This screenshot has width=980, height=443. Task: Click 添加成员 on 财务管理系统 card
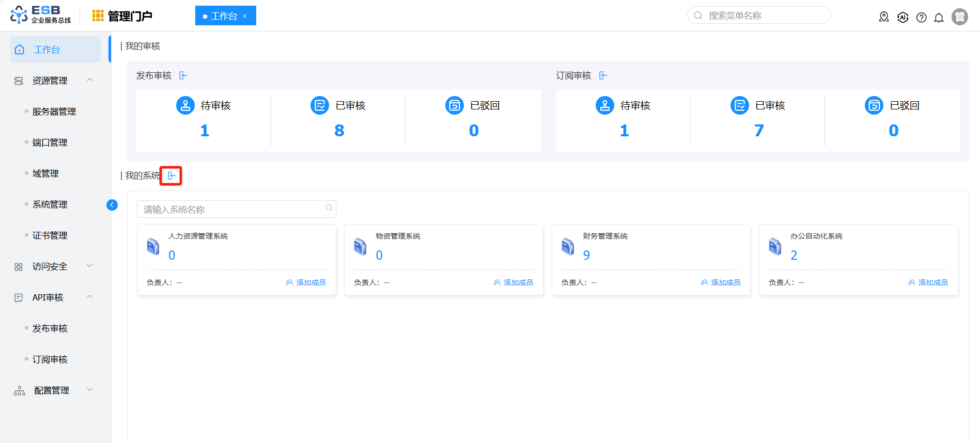coord(721,282)
